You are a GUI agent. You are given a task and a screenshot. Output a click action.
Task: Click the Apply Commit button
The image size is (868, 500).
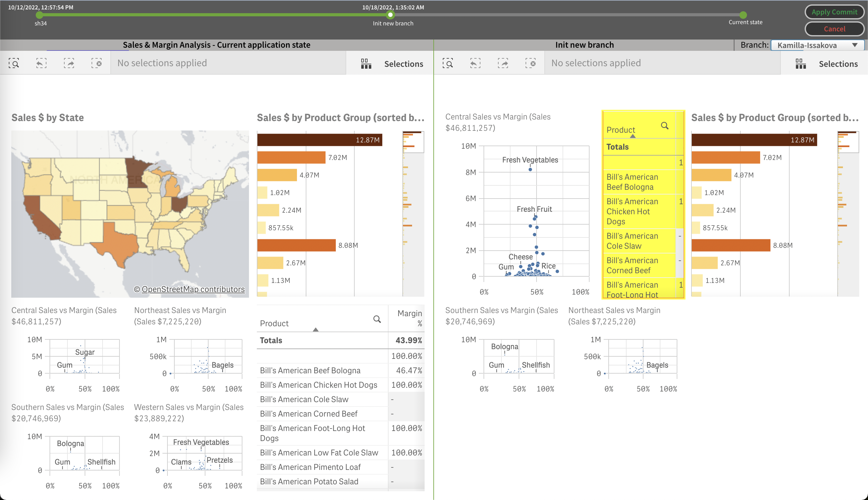(834, 12)
